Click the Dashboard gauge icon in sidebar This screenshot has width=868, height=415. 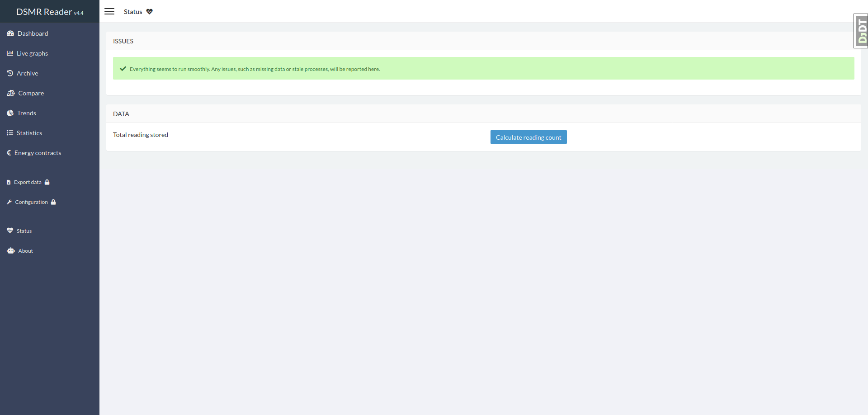tap(10, 33)
